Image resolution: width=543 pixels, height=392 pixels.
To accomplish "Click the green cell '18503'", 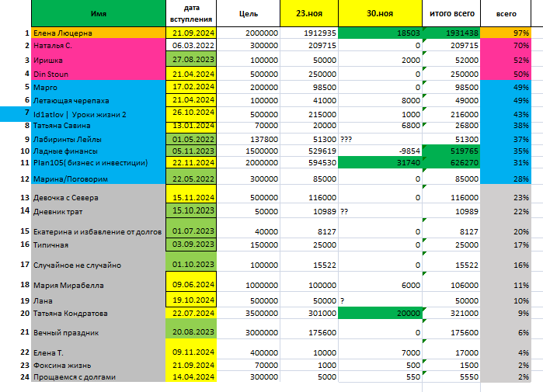I will [x=380, y=33].
